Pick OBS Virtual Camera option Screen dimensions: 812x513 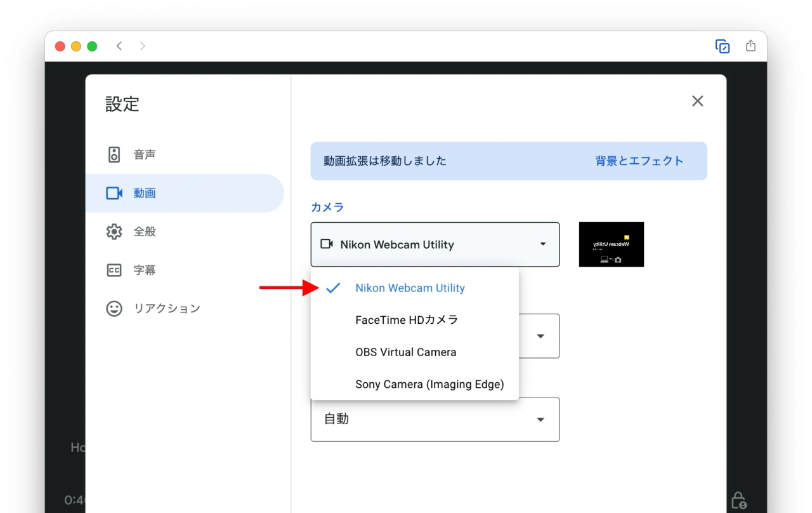tap(405, 352)
